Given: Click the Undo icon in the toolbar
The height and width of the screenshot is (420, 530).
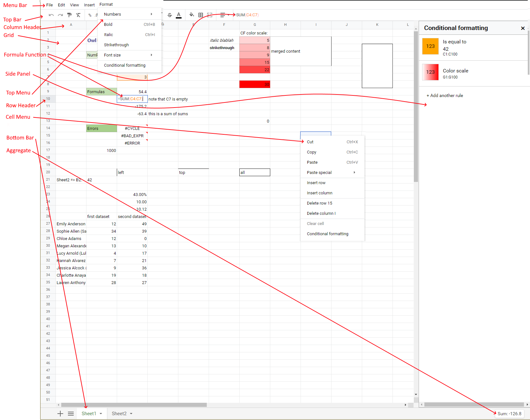Looking at the screenshot, I should coord(51,15).
